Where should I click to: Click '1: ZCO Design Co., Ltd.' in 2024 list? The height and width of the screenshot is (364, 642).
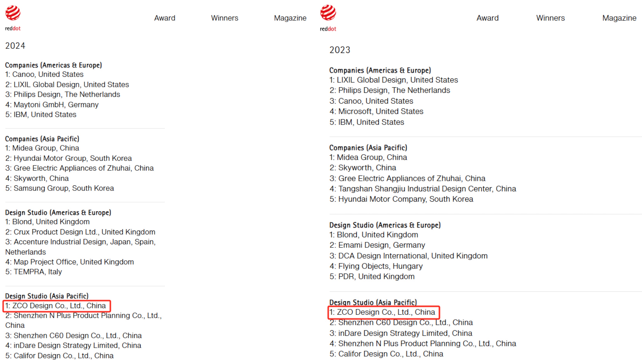(x=56, y=306)
